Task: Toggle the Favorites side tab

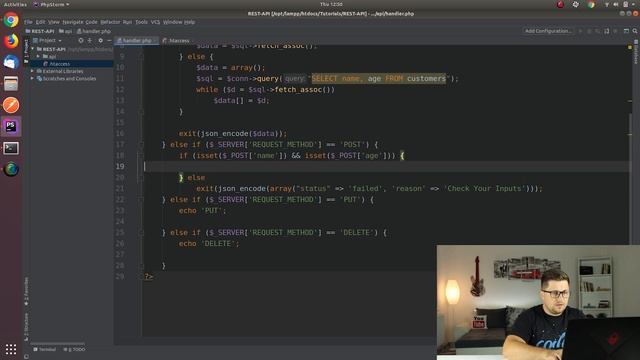Action: tap(27, 291)
